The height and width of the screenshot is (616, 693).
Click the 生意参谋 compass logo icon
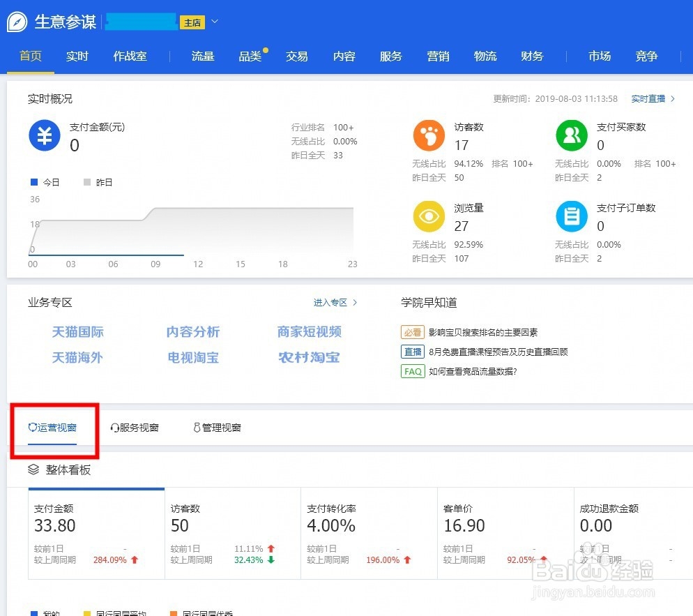pyautogui.click(x=17, y=22)
